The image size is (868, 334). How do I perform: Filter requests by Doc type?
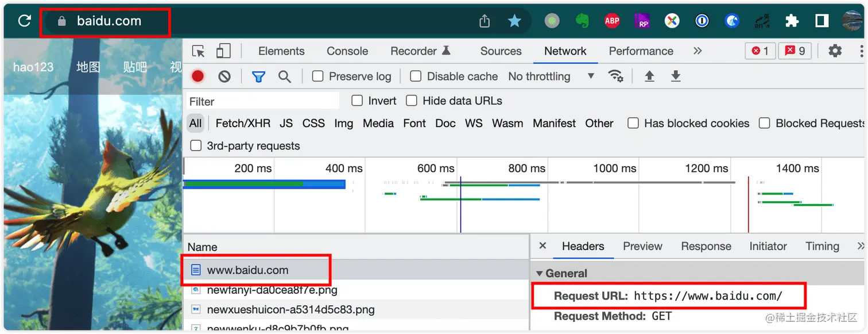(445, 123)
